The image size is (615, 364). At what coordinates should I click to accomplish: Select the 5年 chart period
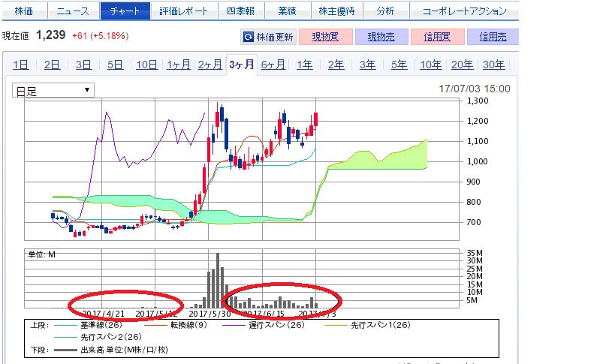(399, 65)
